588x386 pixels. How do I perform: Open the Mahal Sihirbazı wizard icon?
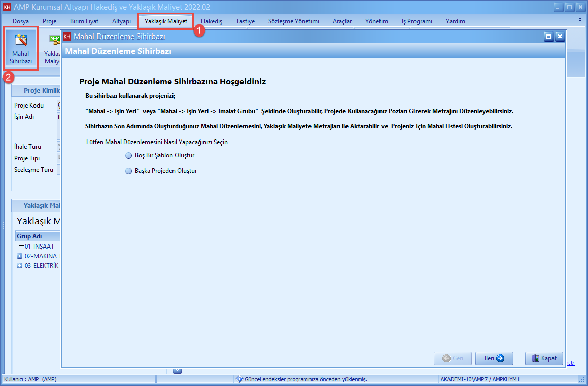tap(21, 49)
